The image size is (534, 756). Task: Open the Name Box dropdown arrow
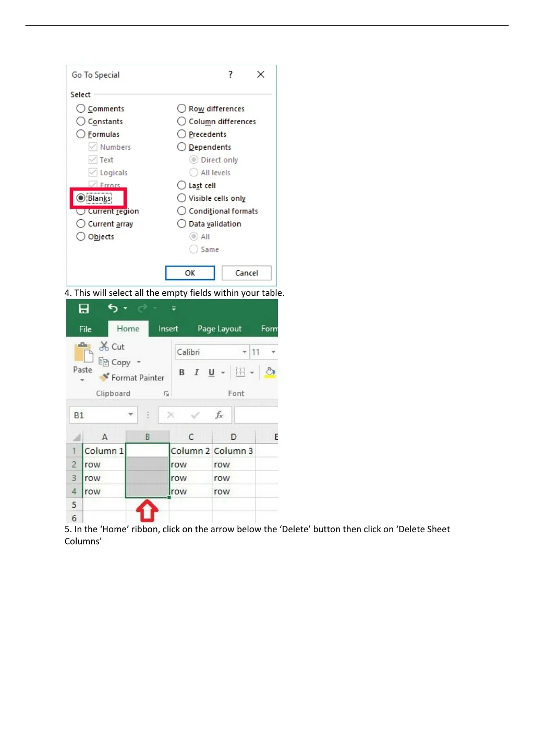pos(130,415)
